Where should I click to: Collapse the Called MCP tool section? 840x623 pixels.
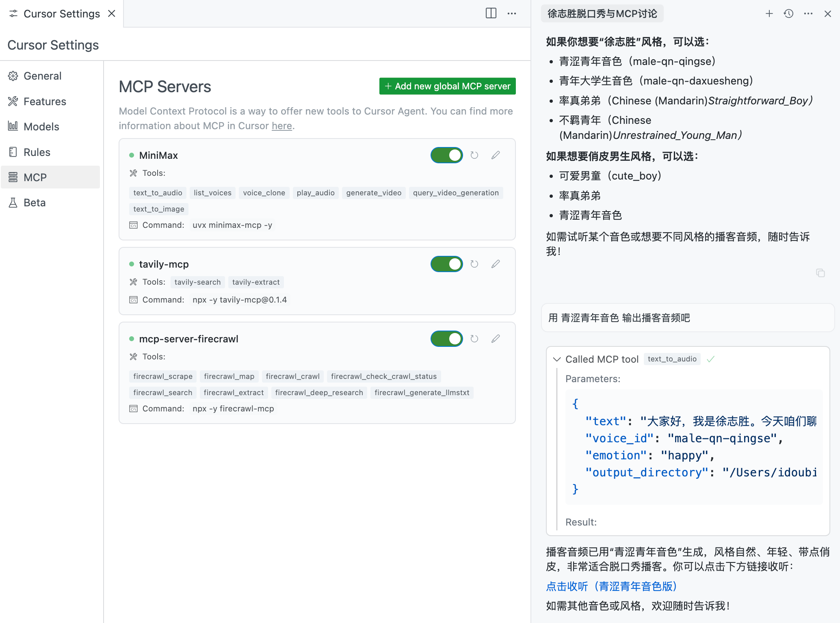pos(557,359)
